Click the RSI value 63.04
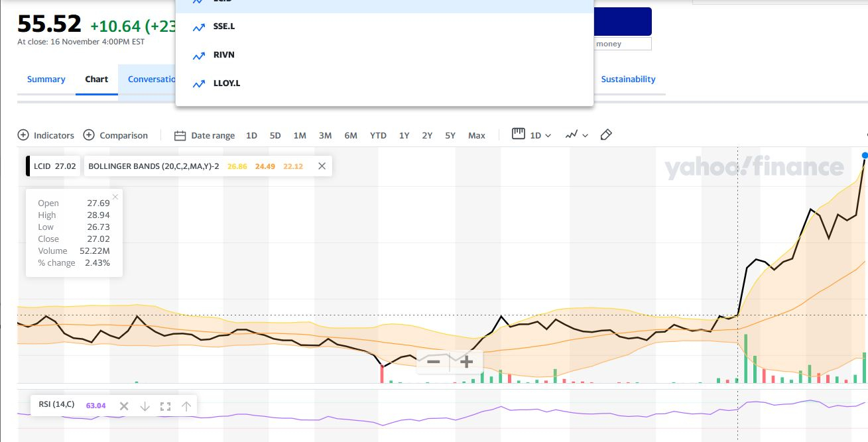 pos(95,405)
